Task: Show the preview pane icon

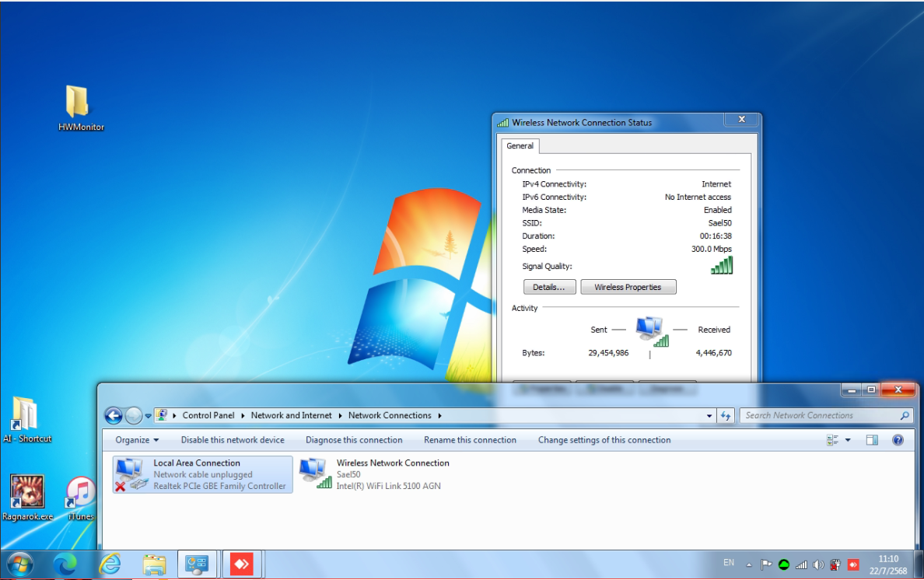Action: pyautogui.click(x=872, y=440)
